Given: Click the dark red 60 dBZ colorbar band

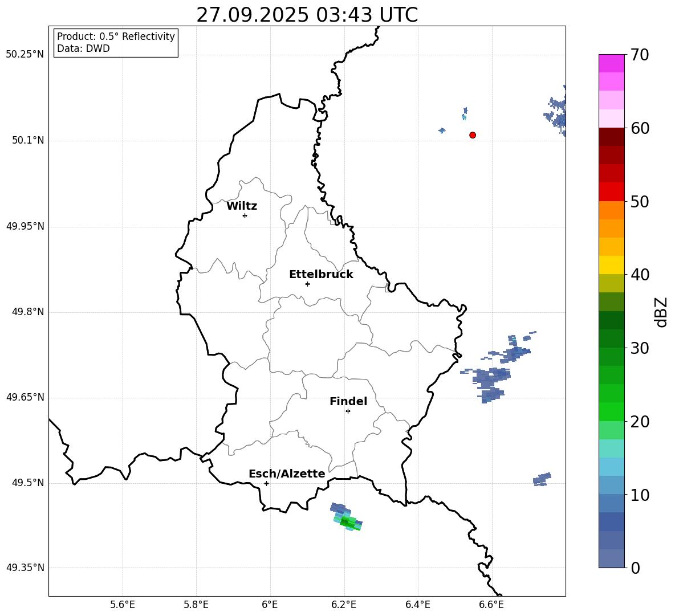Looking at the screenshot, I should point(611,137).
